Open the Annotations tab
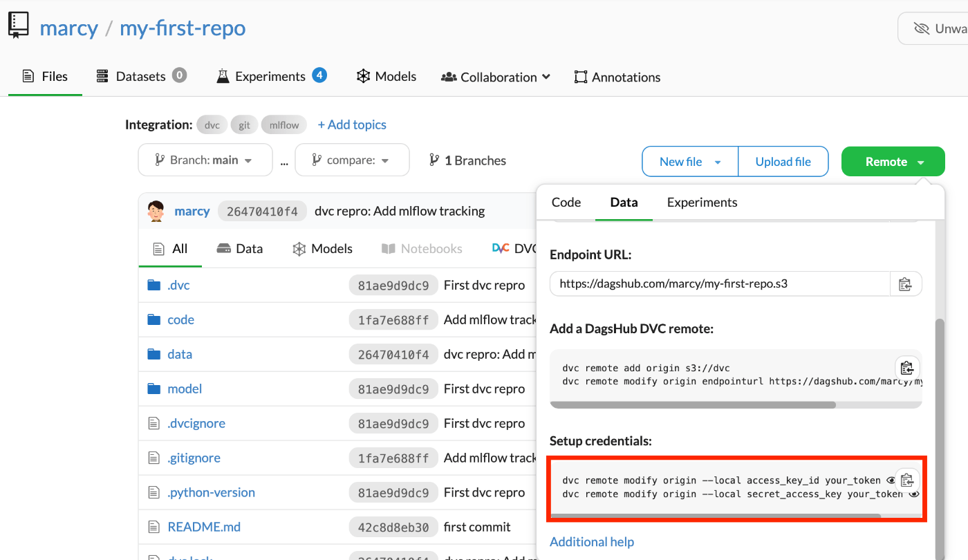Image resolution: width=968 pixels, height=560 pixels. 617,77
